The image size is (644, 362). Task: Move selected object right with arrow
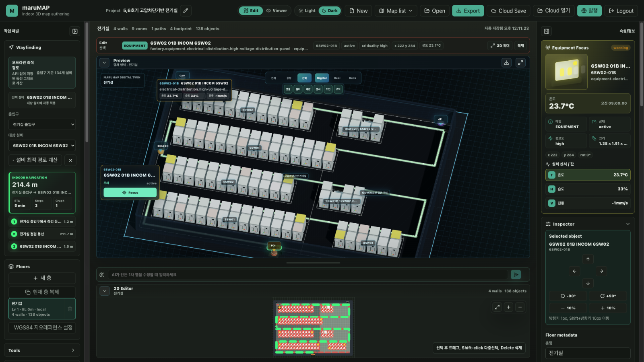point(601,271)
